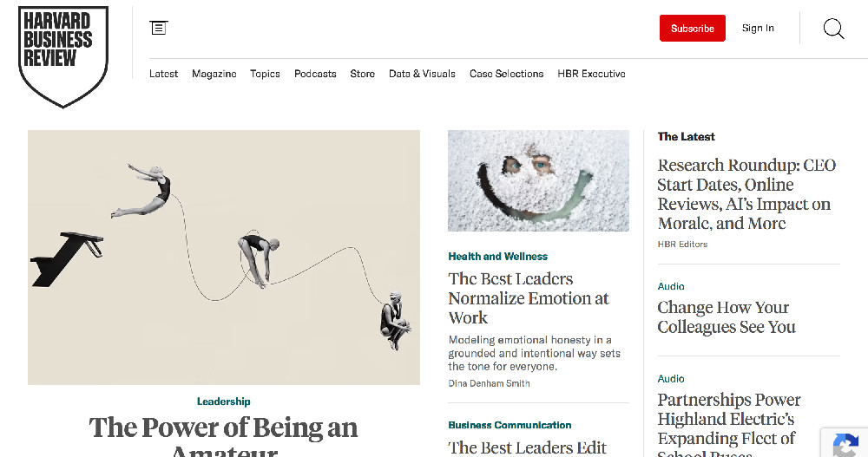868x457 pixels.
Task: Open HBR Executive navigation link
Action: coord(591,74)
